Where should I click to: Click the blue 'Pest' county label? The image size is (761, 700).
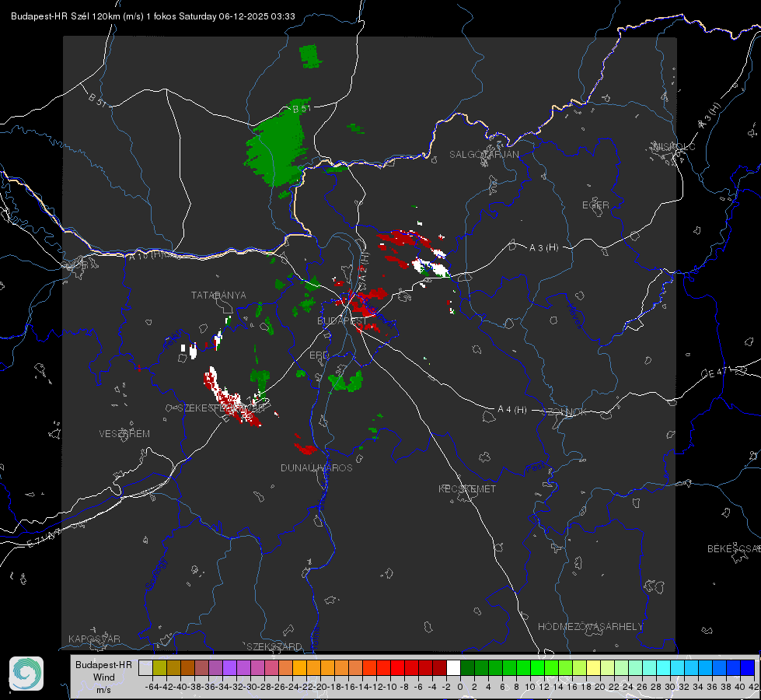pyautogui.click(x=536, y=468)
